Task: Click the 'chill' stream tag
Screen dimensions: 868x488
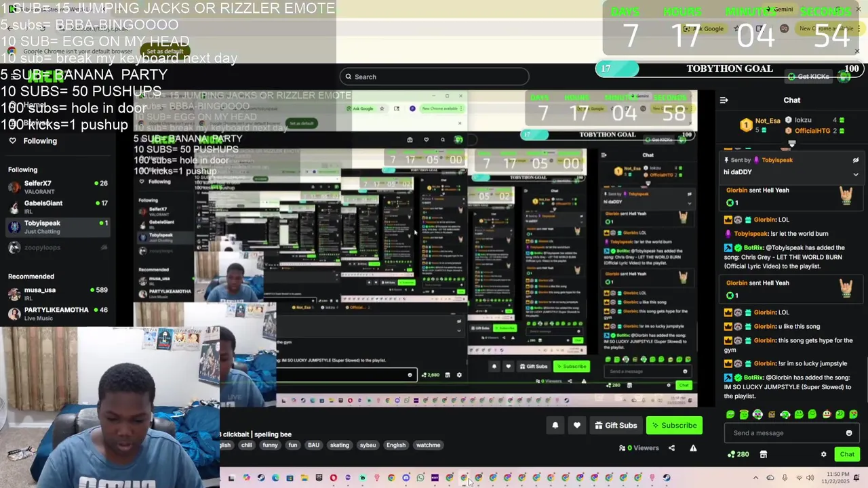Action: 246,445
